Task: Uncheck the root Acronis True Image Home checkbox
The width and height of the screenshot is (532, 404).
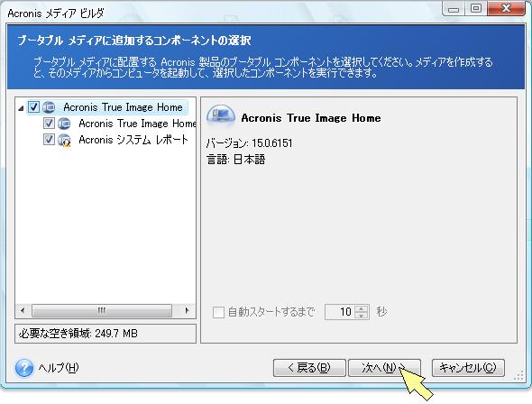Action: click(33, 107)
